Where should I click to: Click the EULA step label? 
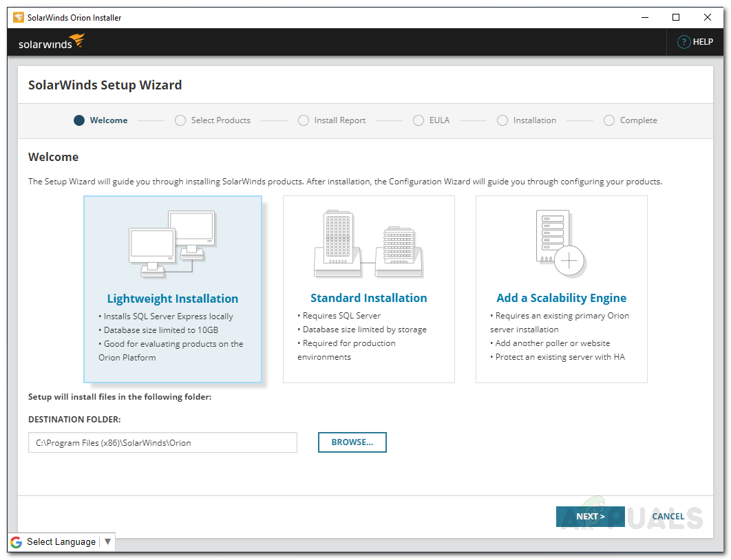(x=439, y=120)
